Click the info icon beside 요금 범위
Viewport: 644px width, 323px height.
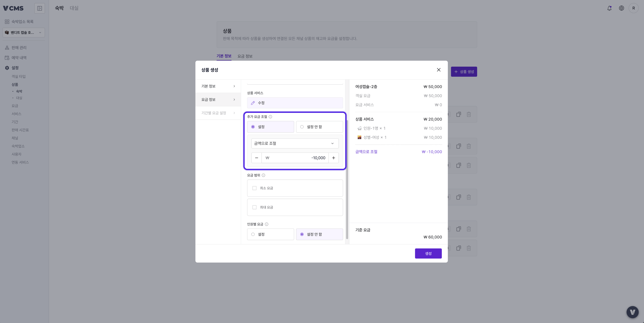point(263,175)
